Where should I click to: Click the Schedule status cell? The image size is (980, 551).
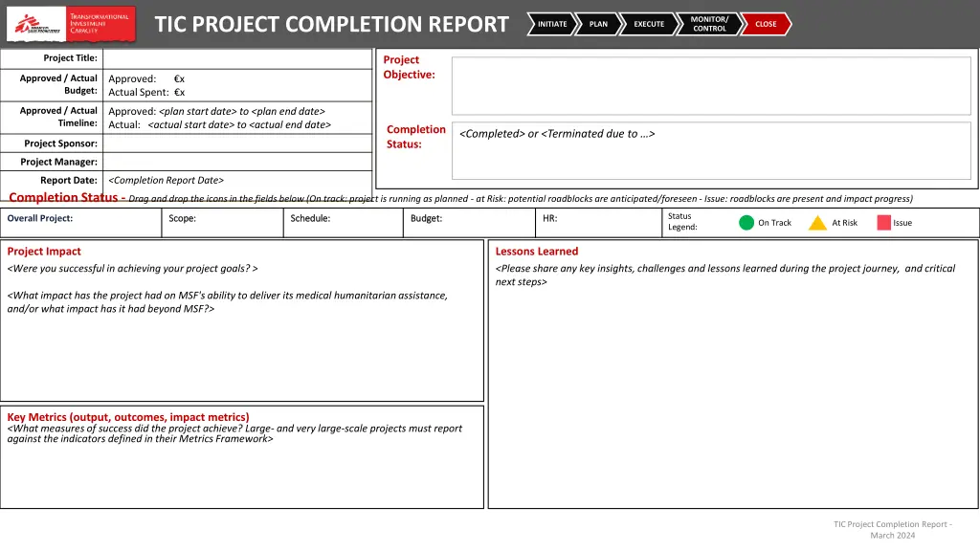(344, 223)
